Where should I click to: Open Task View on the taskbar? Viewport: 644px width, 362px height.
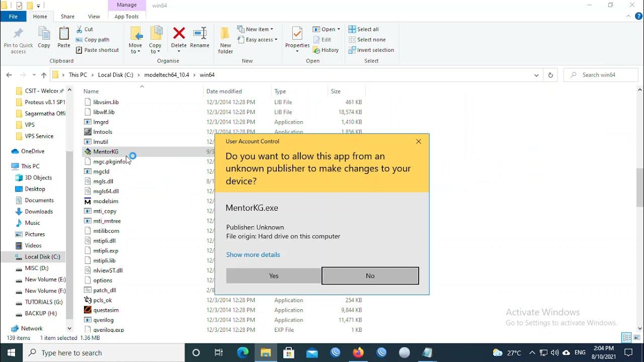tap(218, 352)
